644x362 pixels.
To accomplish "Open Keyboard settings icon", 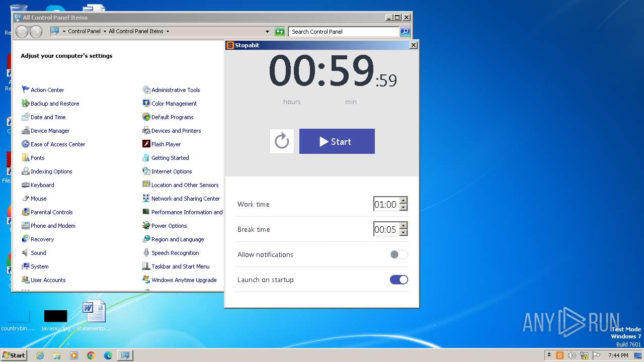I will point(26,185).
